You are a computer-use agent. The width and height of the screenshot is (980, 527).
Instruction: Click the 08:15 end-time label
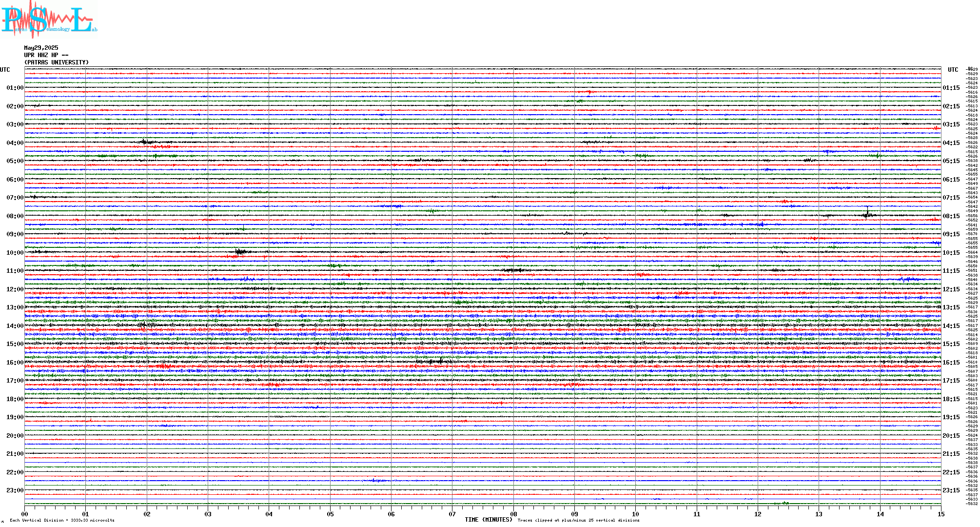[x=951, y=216]
